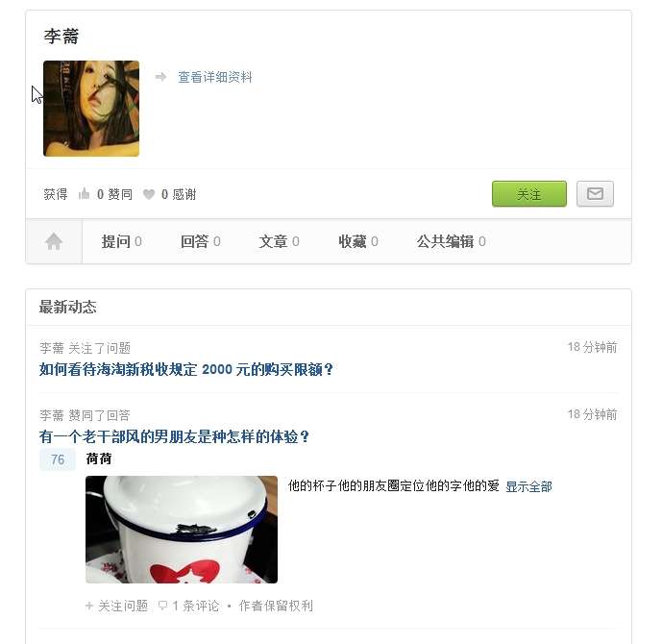Image resolution: width=662 pixels, height=644 pixels.
Task: Click the thumbs-up 赞同 icon
Action: pyautogui.click(x=84, y=194)
